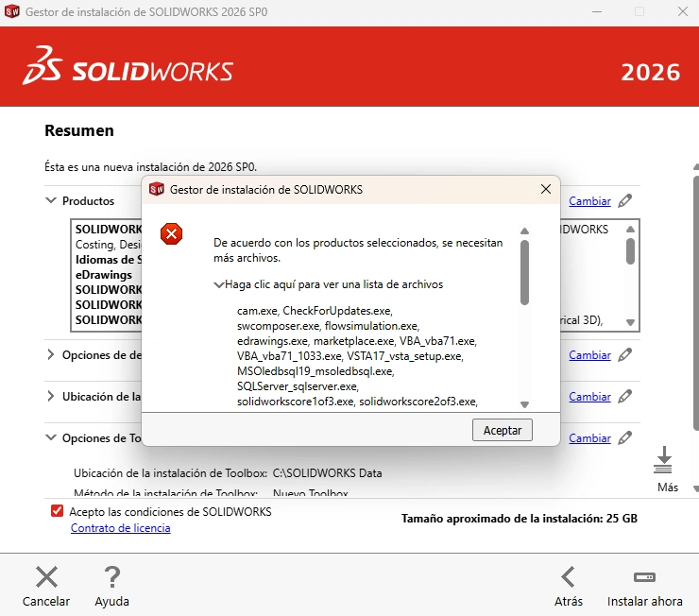Click the main summary page scrollbar
Image resolution: width=699 pixels, height=616 pixels.
pyautogui.click(x=695, y=303)
